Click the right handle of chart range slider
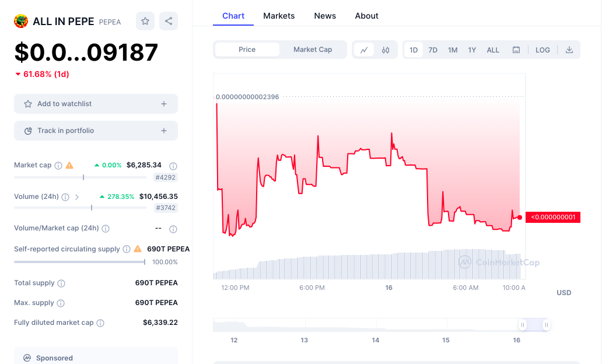The height and width of the screenshot is (364, 602). (547, 325)
